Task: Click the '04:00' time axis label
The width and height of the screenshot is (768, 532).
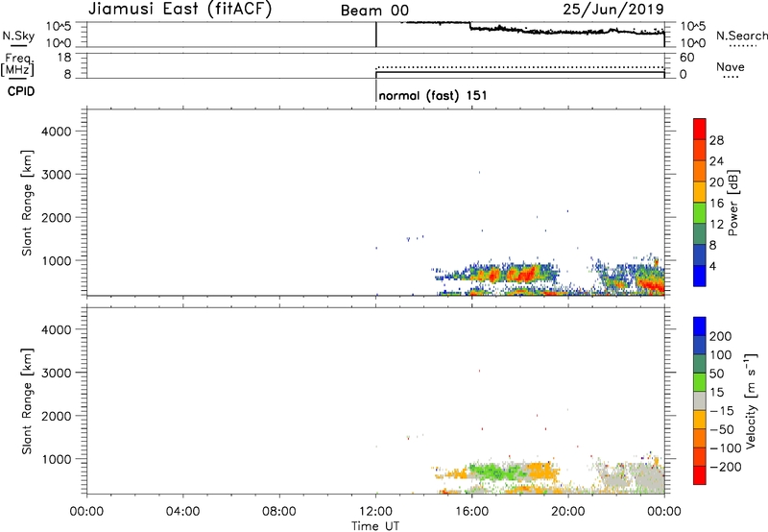Action: tap(182, 512)
